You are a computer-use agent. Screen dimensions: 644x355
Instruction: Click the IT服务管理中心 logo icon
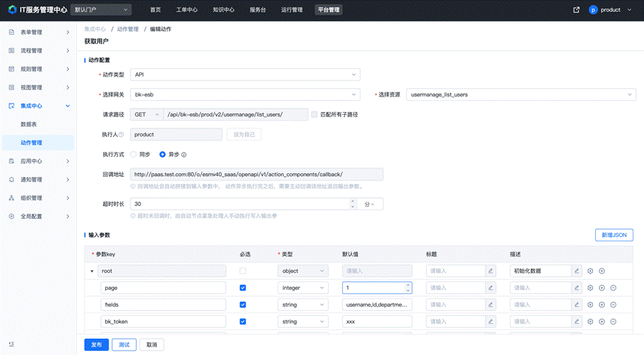click(12, 9)
